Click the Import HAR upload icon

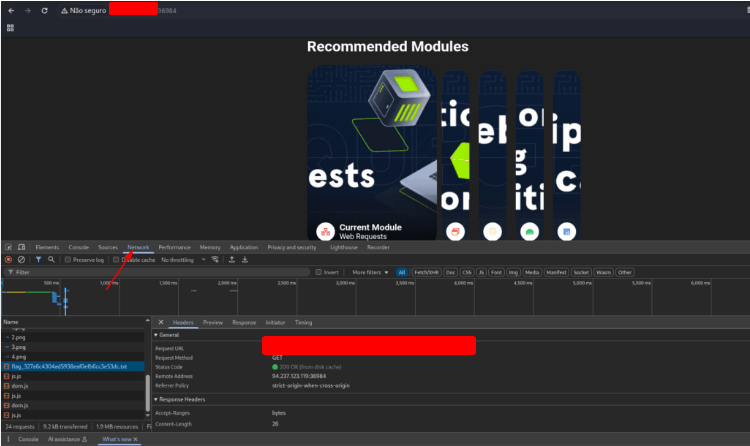(x=232, y=259)
